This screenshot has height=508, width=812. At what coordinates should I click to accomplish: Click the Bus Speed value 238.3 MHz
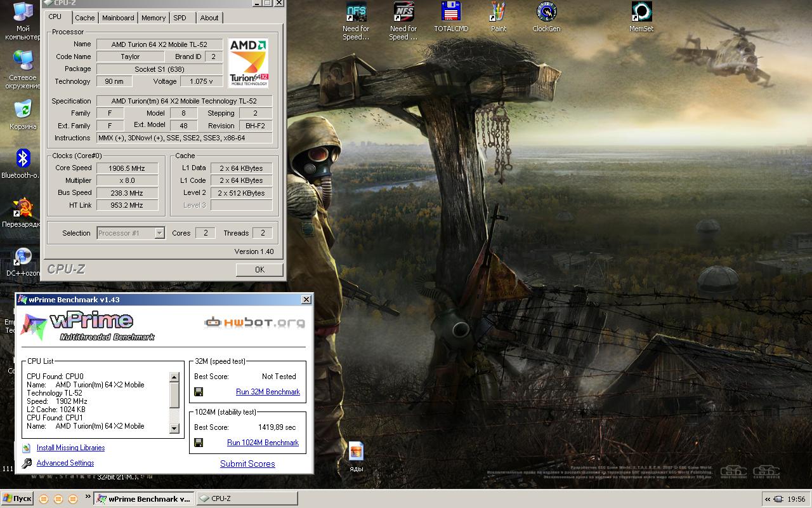coord(129,193)
